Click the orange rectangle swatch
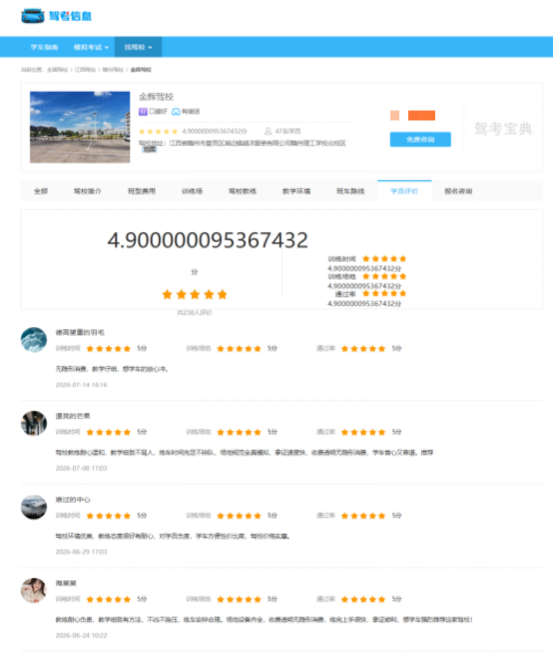 tap(422, 115)
